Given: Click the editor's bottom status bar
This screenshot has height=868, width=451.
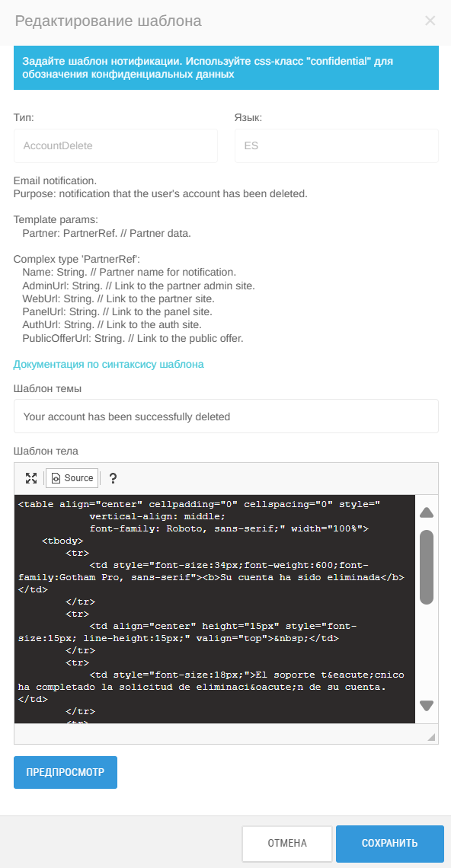Looking at the screenshot, I should click(220, 734).
